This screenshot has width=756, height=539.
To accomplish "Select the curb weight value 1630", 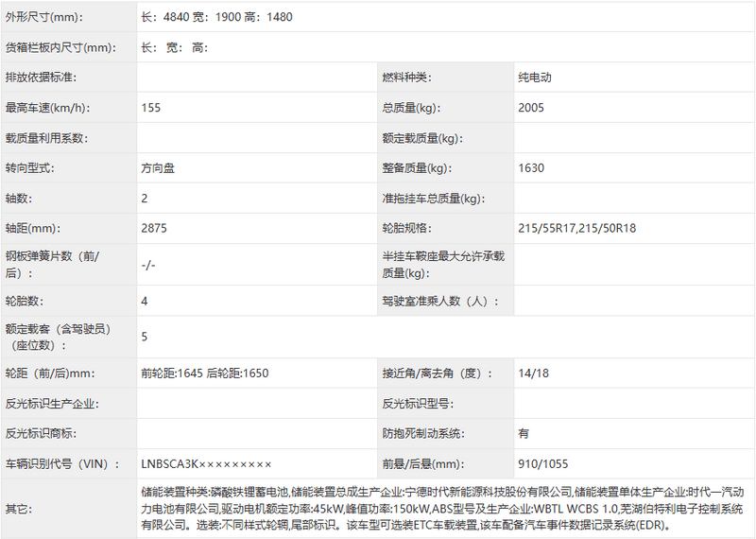I will coord(531,168).
